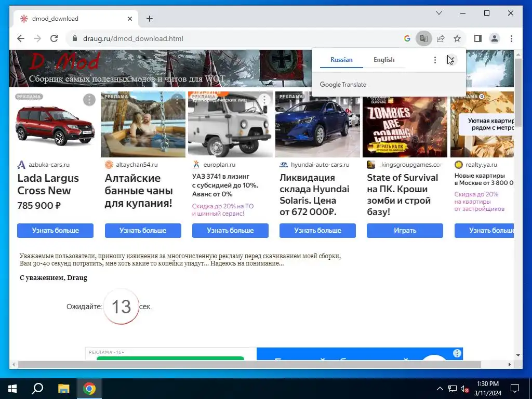This screenshot has height=399, width=532.
Task: Click the Ликвидация склада Hyundai Solaris headline
Action: [x=314, y=195]
